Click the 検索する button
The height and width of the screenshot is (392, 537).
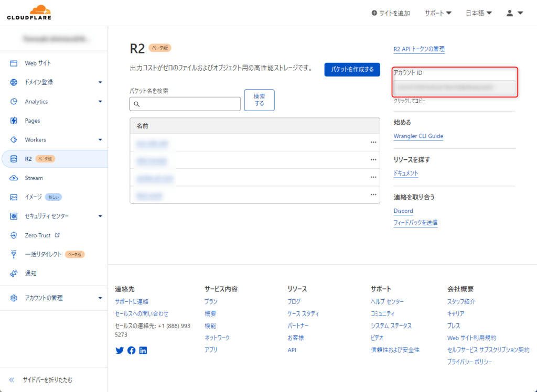(259, 100)
